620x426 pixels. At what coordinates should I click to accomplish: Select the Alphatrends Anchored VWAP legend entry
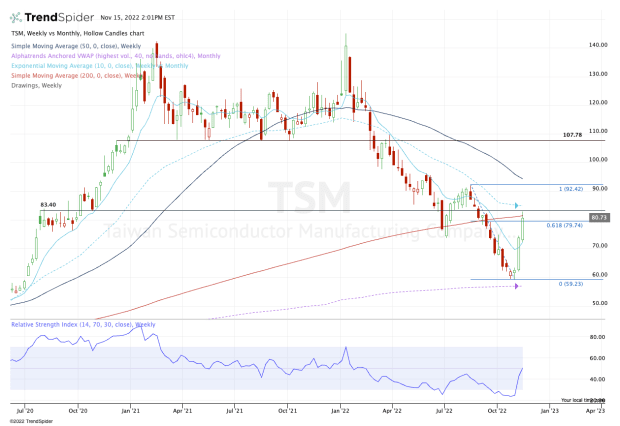115,56
